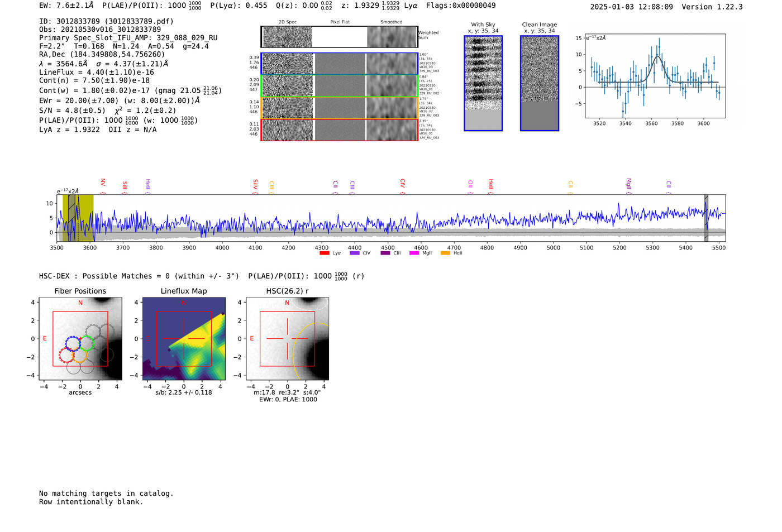Select the purple CIII marker near 4390
782x532 pixels.
coord(352,186)
